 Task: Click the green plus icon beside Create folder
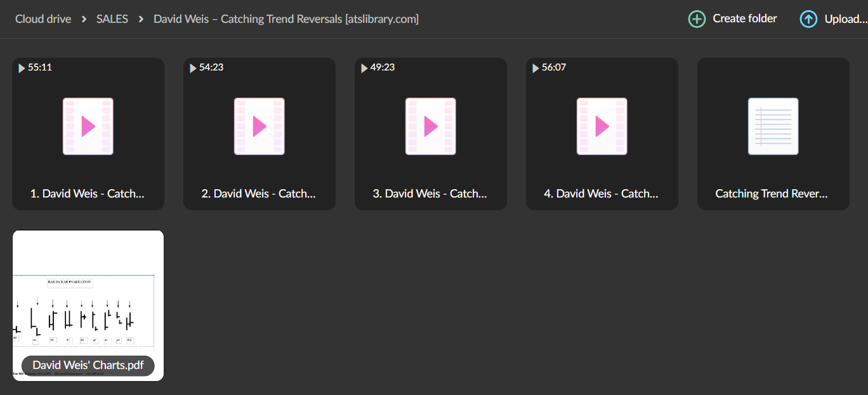696,18
